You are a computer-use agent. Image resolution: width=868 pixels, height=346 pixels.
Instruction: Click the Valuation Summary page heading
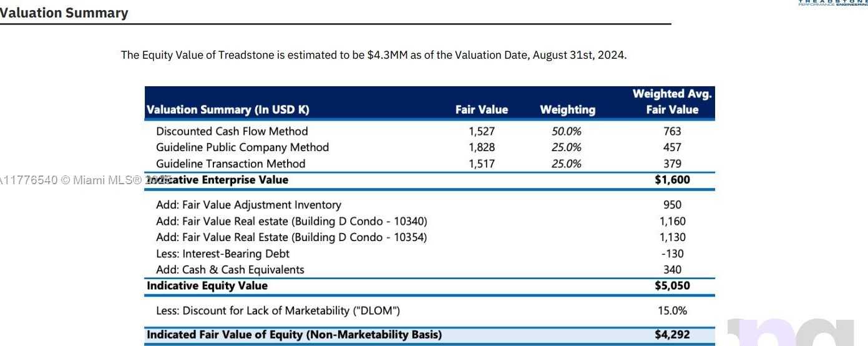tap(64, 13)
